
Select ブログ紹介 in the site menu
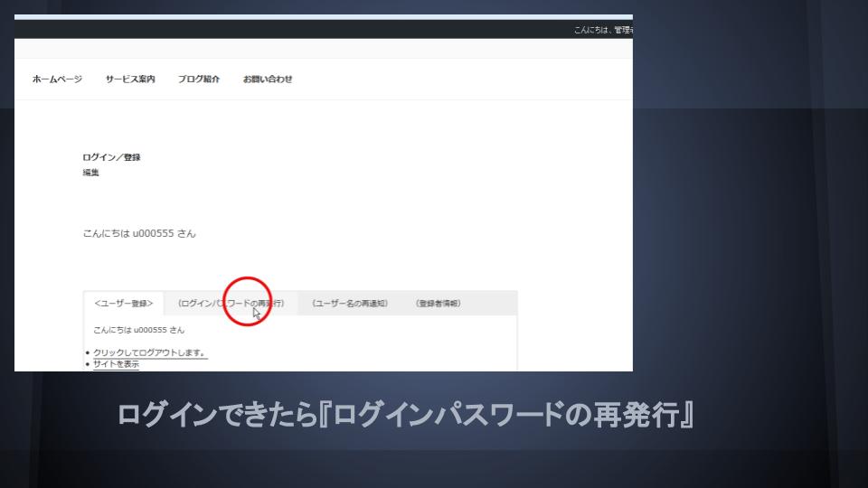(x=199, y=80)
